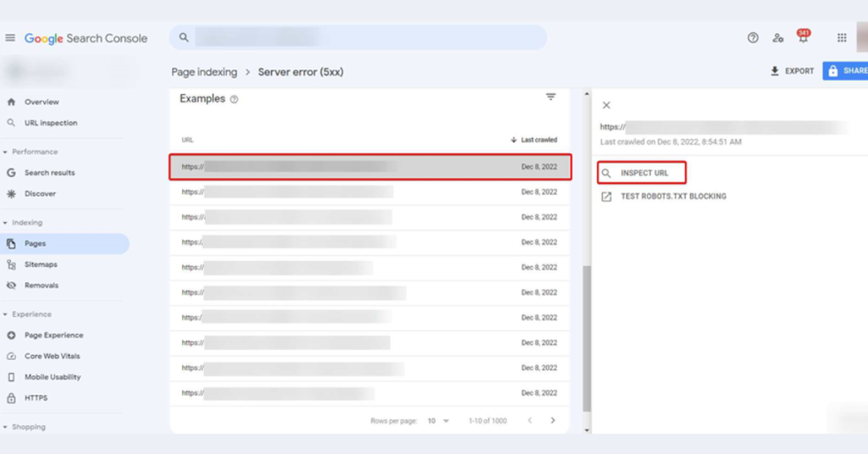Viewport: 868px width, 454px height.
Task: Open Removals in sidebar
Action: pos(41,285)
